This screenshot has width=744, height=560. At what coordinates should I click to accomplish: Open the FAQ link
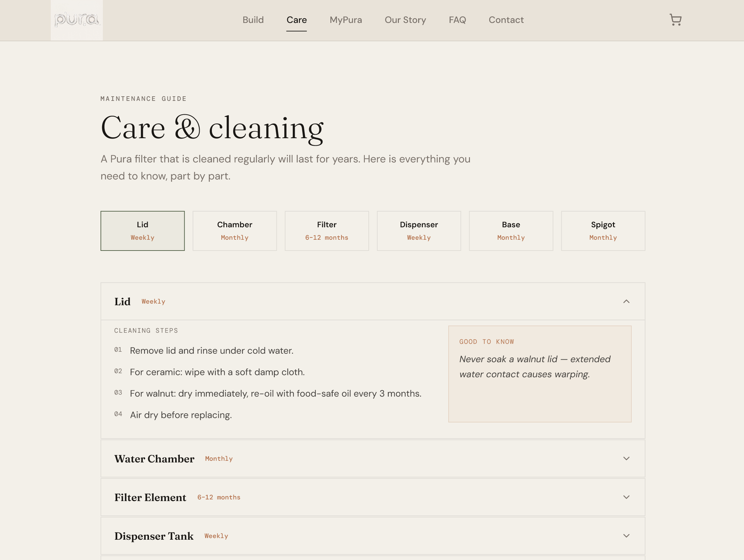coord(457,20)
